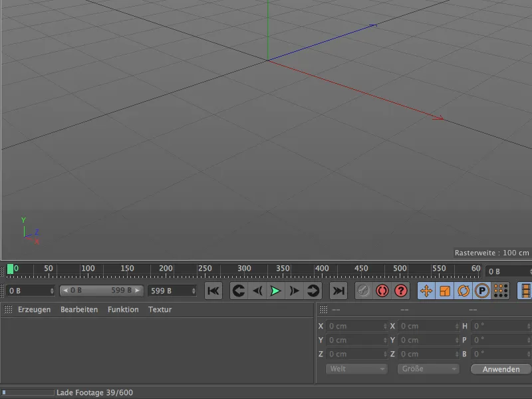Click the Anwenden button
The width and height of the screenshot is (532, 399).
[x=501, y=368]
